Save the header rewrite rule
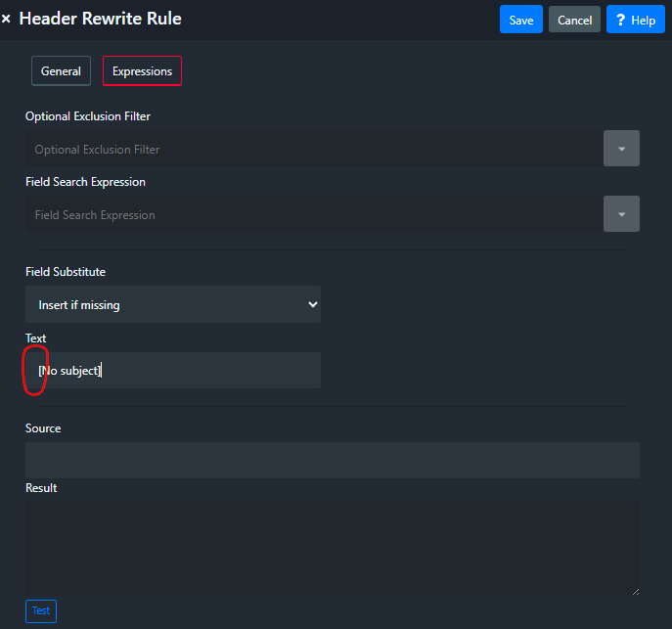This screenshot has height=629, width=672. [521, 20]
